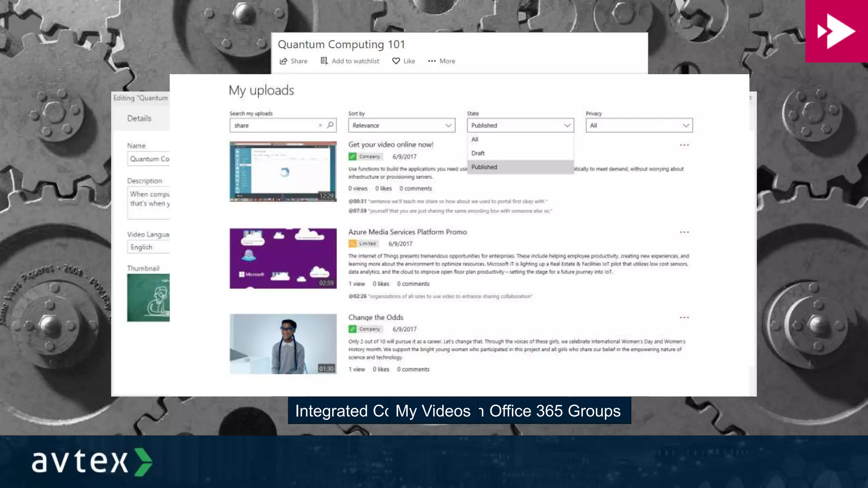Screen dimensions: 868x488
Task: Open the Video Language English dropdown
Action: coord(148,247)
